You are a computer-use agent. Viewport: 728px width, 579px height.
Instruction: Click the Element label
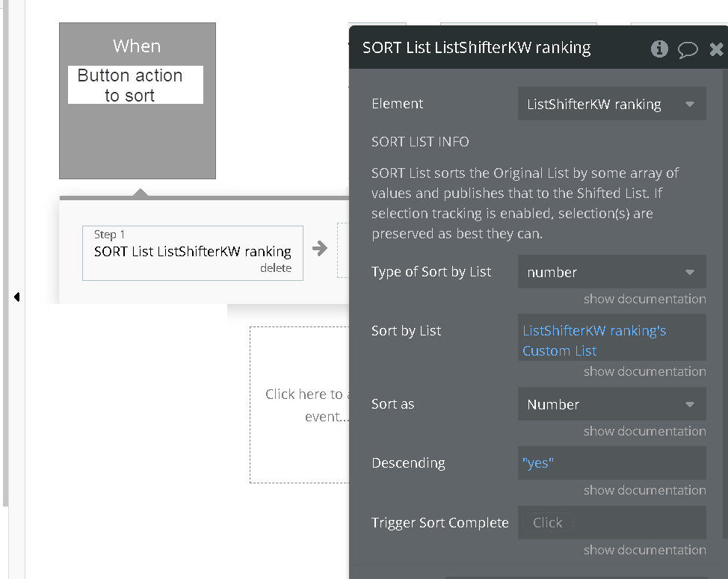coord(397,103)
